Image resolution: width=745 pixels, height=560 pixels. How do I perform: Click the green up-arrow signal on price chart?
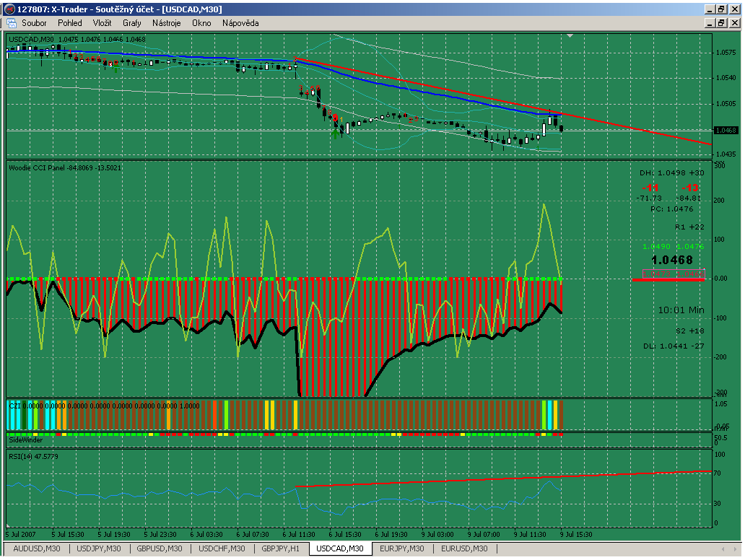(x=336, y=134)
